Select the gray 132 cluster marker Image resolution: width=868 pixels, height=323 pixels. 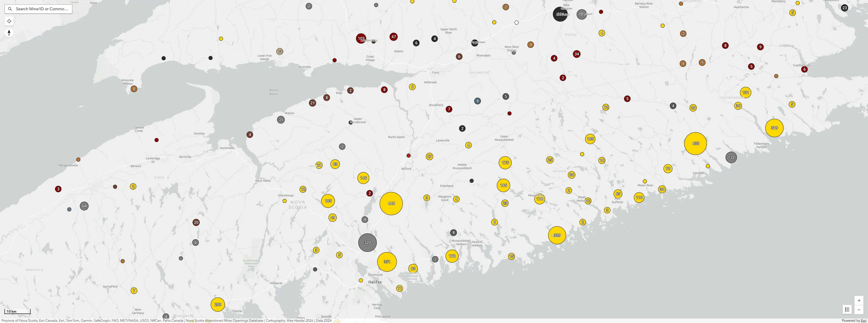[731, 157]
